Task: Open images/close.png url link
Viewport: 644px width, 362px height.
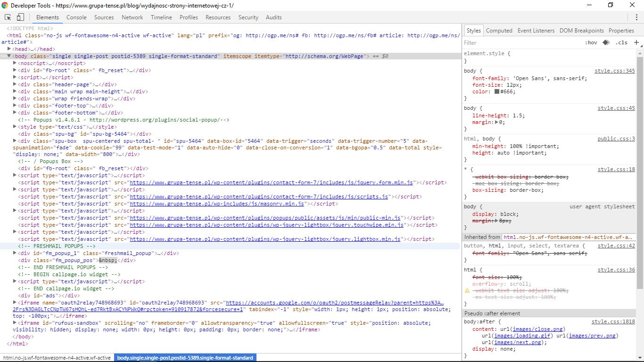Action: coord(538,329)
